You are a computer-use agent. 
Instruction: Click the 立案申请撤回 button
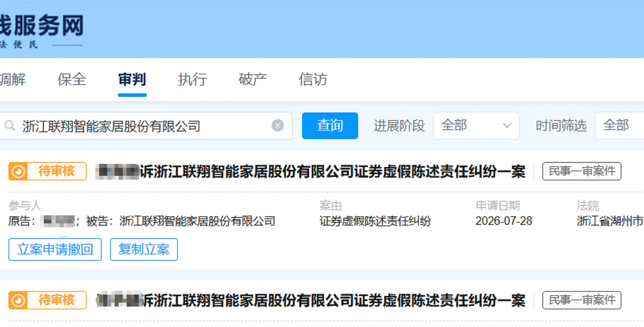point(55,249)
